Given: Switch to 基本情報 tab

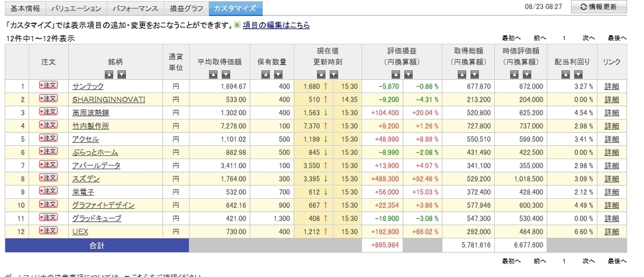Looking at the screenshot, I should [x=25, y=9].
